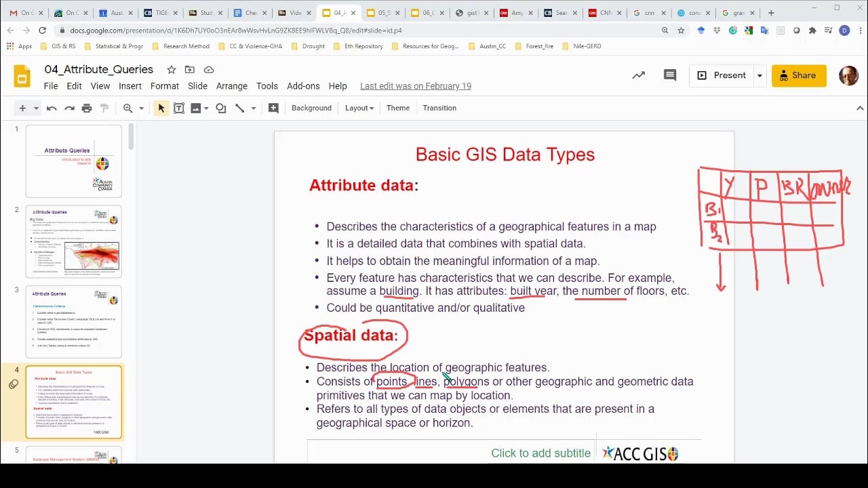Open the Add-ons menu
This screenshot has height=488, width=868.
303,86
